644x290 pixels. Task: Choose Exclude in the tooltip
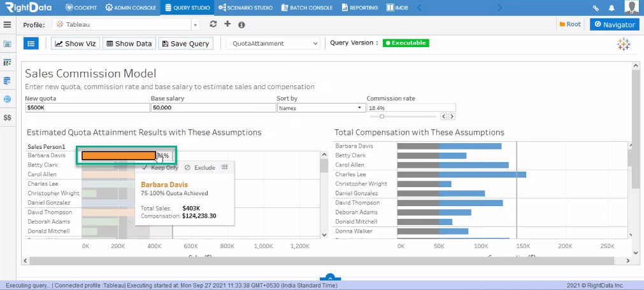point(199,167)
